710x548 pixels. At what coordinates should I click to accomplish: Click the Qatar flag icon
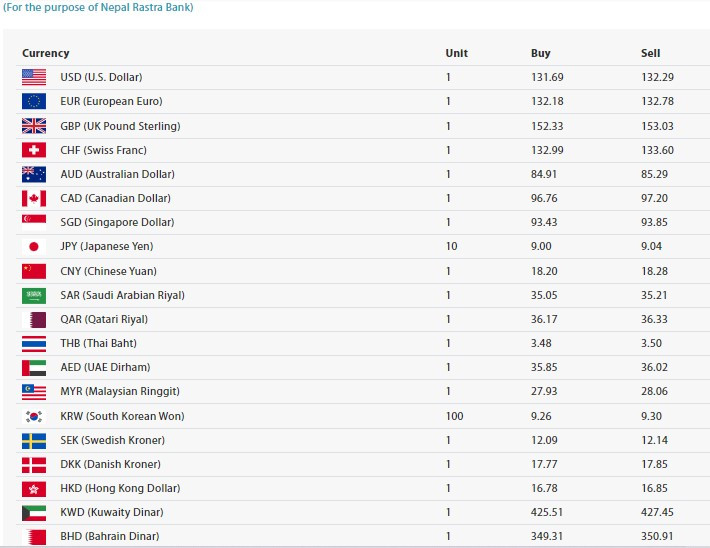[34, 319]
